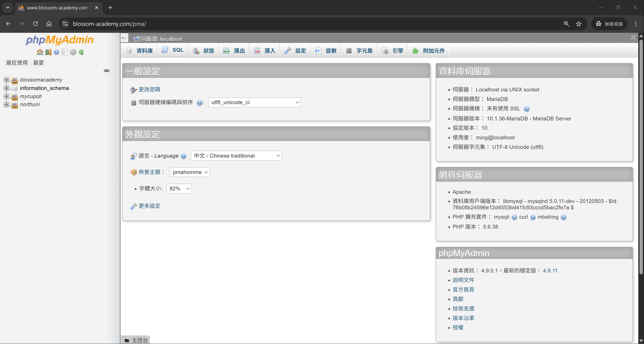This screenshot has width=644, height=344.
Task: Open the 版本沿革 link
Action: [463, 318]
